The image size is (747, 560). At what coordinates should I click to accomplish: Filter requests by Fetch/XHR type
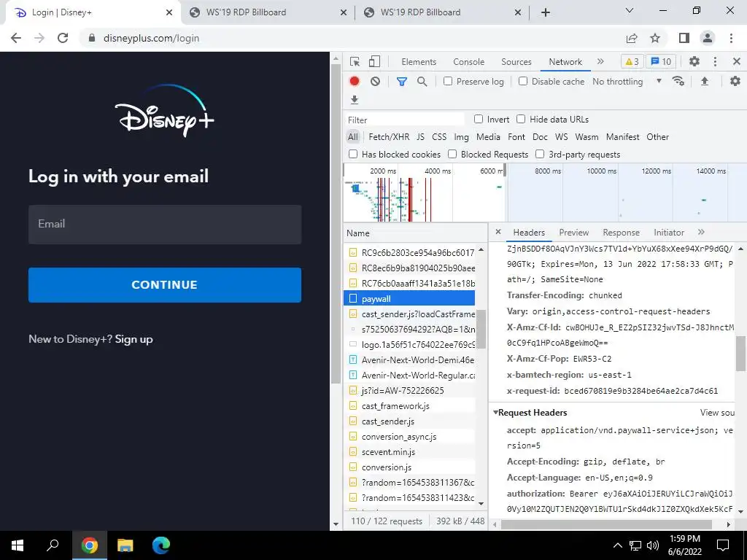[x=389, y=136]
